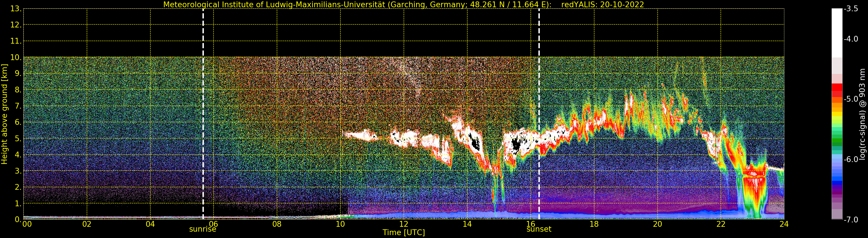Click the colorbar label 'log(rc-signal) @ 903 nm'
Viewport: 868px width, 238px height.
point(862,114)
